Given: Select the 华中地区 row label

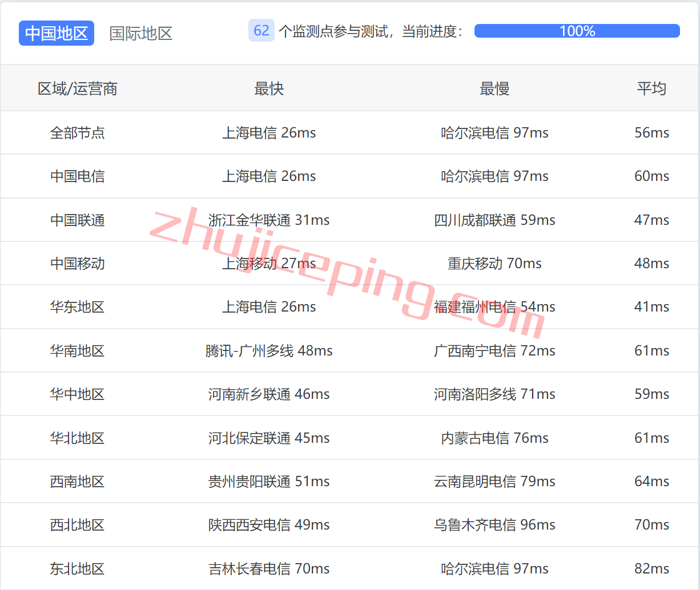Looking at the screenshot, I should (x=78, y=394).
